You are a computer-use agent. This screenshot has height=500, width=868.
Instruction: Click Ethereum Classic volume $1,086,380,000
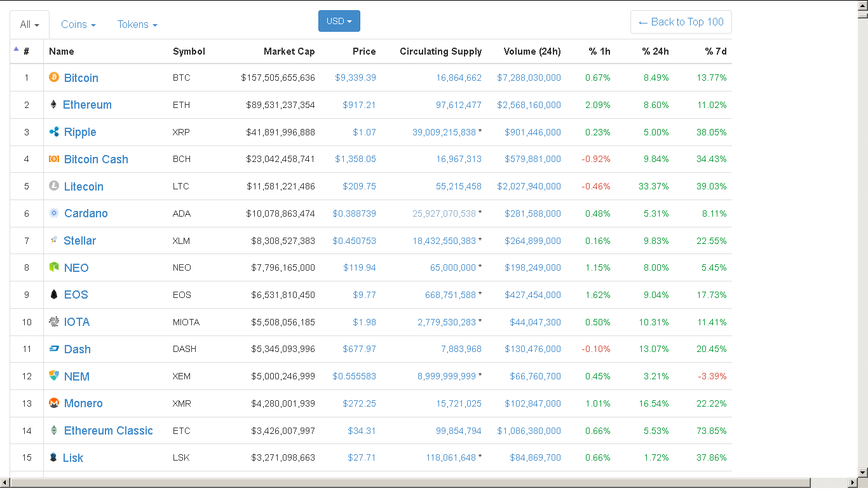coord(529,431)
